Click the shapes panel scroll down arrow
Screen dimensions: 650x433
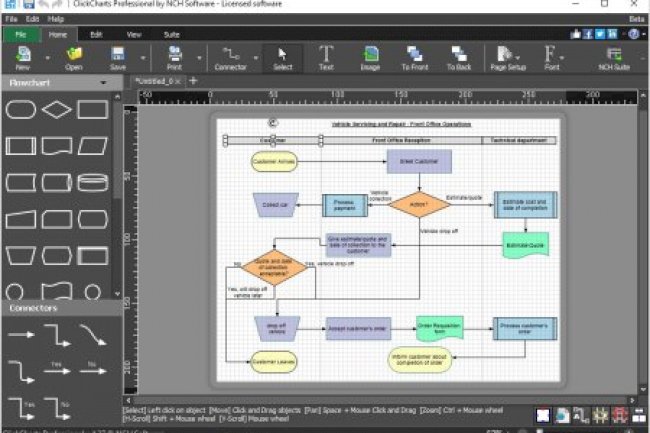point(117,293)
